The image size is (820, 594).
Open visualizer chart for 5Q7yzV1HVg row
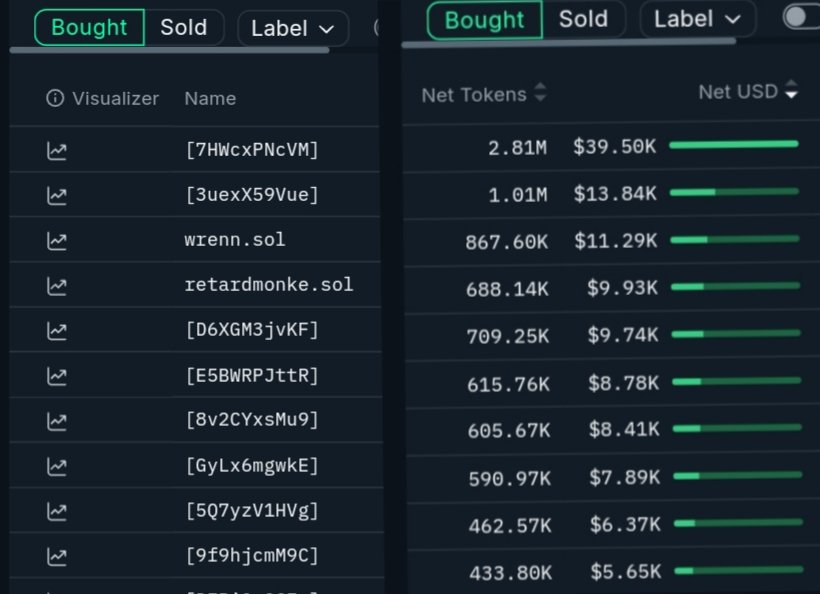click(56, 512)
